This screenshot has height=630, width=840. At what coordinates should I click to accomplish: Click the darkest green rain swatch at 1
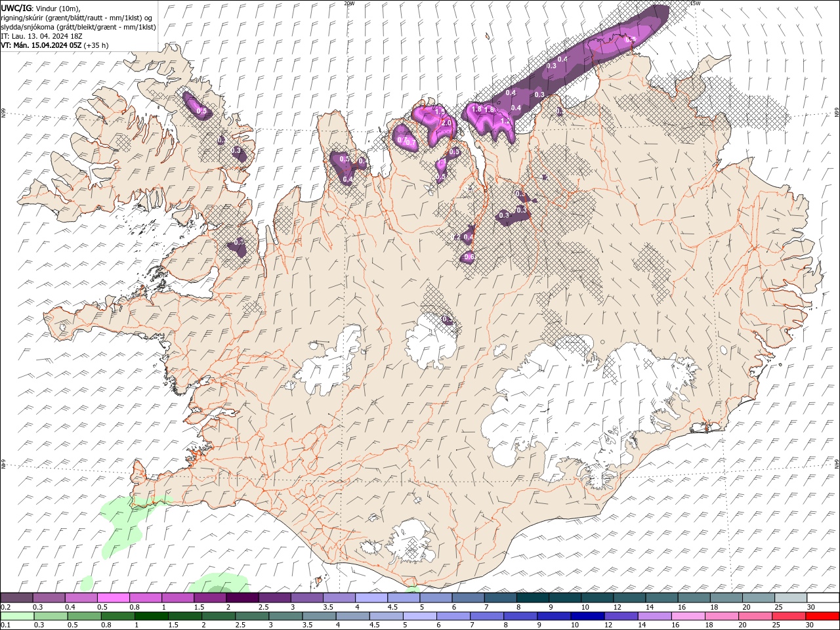152,616
